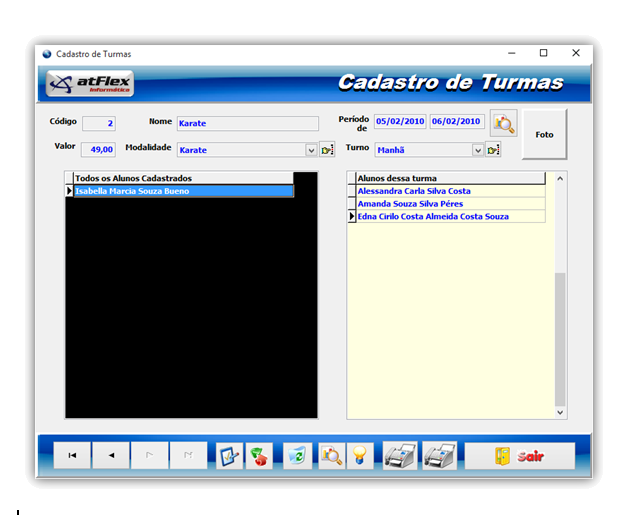
Task: Go to the previous record
Action: 111,455
